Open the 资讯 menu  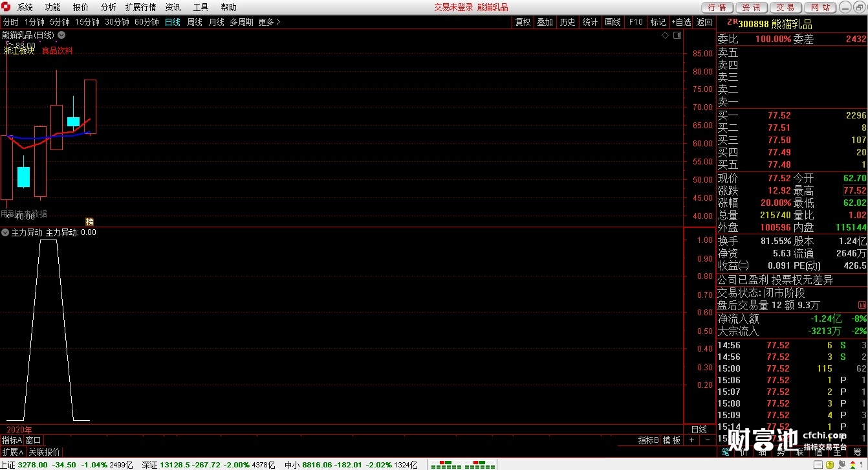pos(173,7)
